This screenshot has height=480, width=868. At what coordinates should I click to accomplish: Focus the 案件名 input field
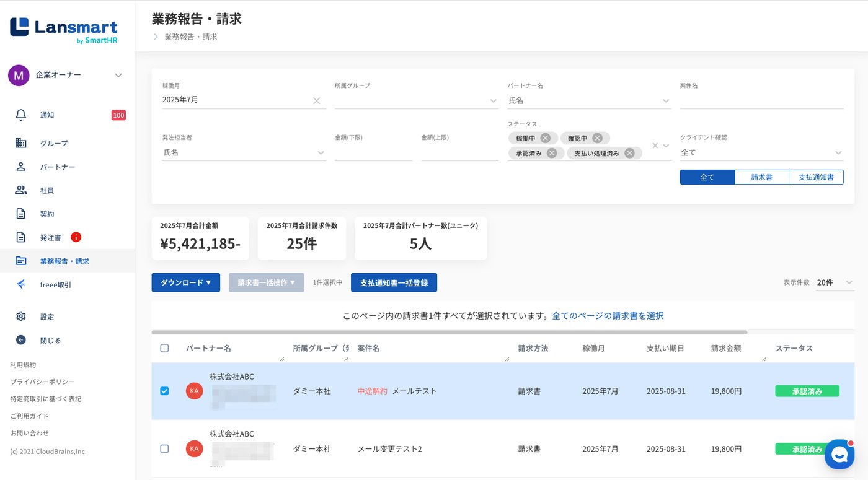click(x=761, y=100)
